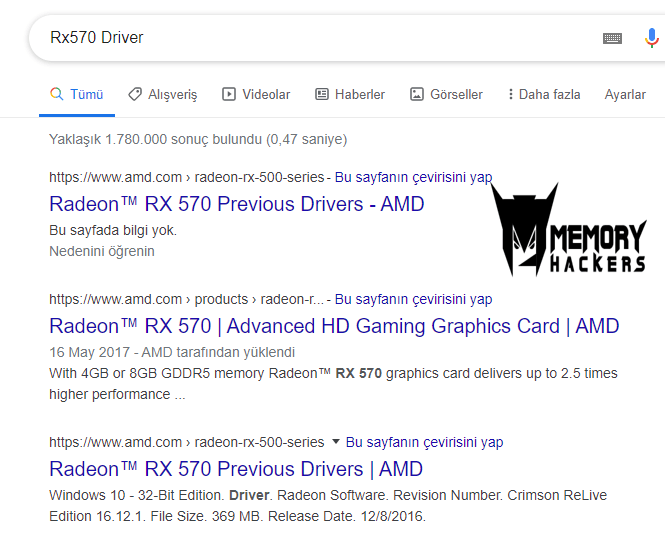Select the Tümü search tab
The height and width of the screenshot is (534, 665).
[77, 94]
